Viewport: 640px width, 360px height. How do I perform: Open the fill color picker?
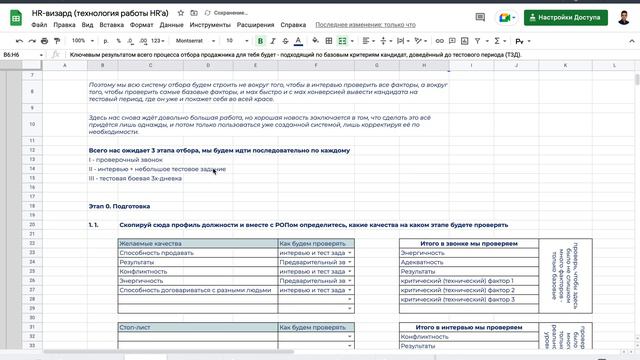tap(315, 41)
